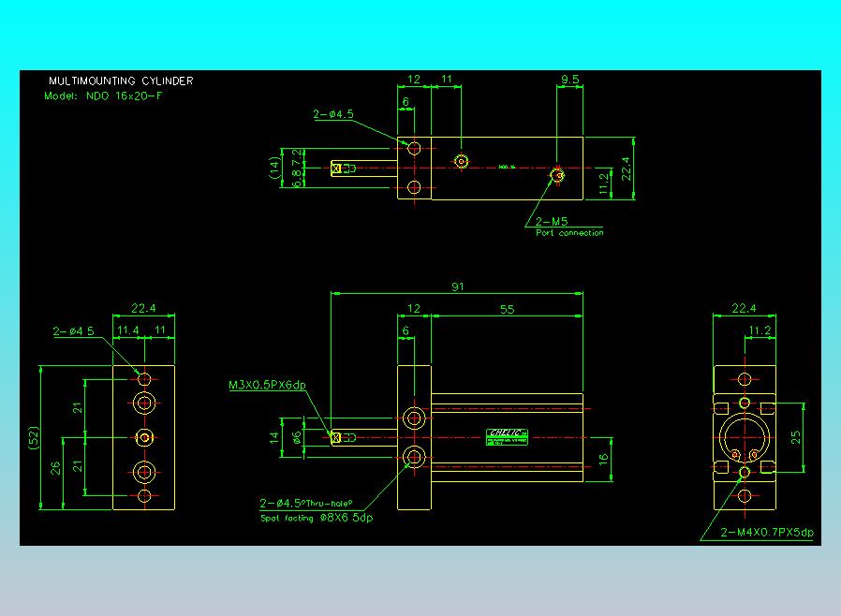Screen dimensions: 841x616
Task: Select the 11.4 dimension in left view
Action: coord(127,330)
